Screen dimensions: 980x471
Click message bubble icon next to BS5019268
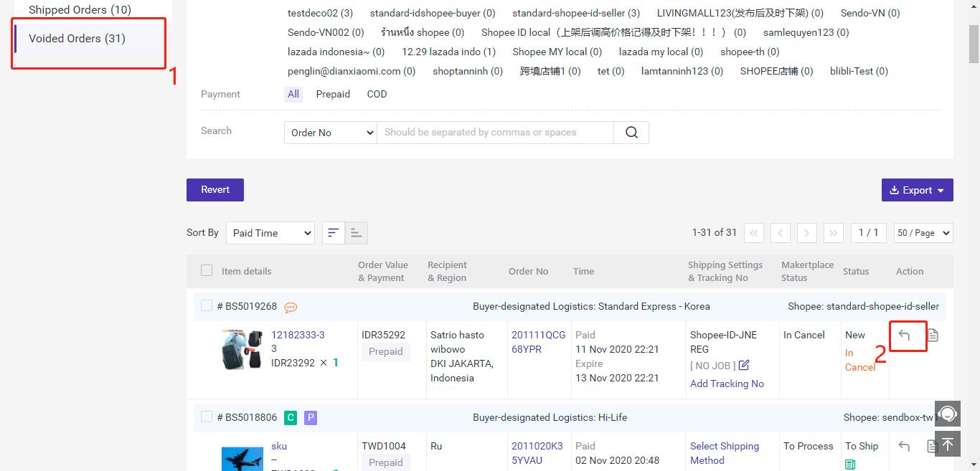(291, 307)
